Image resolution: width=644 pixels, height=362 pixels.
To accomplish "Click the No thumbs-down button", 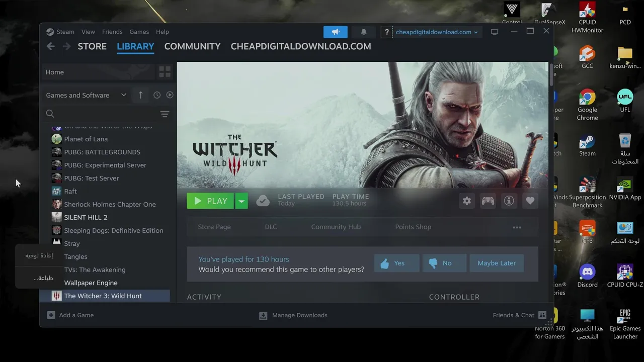I will pyautogui.click(x=444, y=263).
